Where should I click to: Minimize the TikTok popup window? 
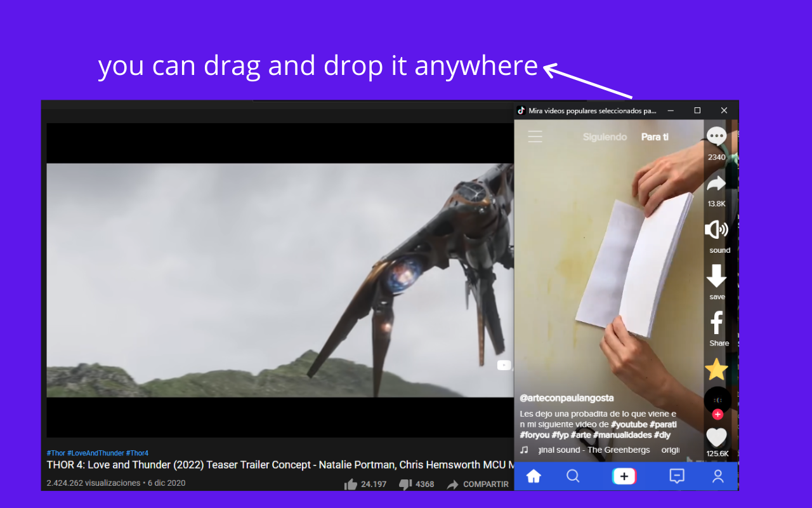click(x=671, y=110)
